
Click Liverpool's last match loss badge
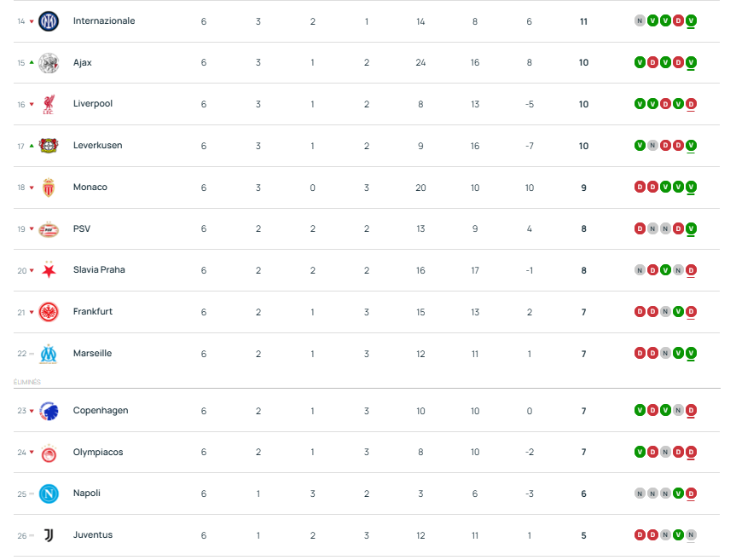coord(691,104)
